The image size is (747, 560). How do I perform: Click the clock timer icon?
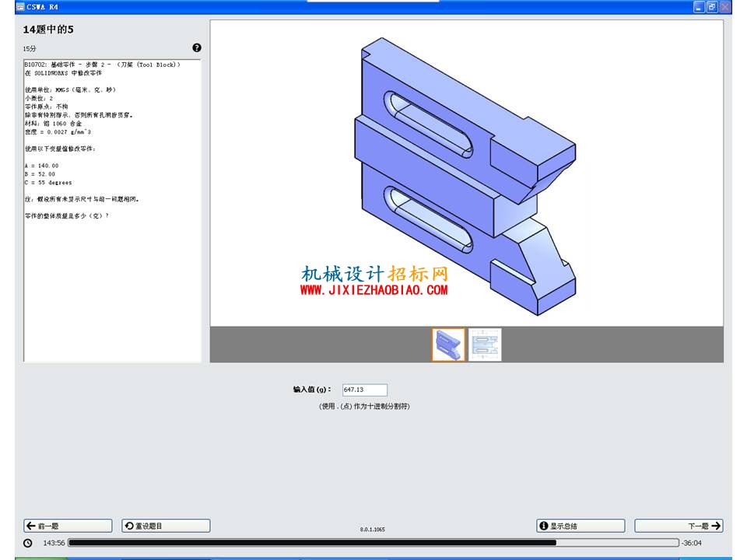tap(28, 543)
